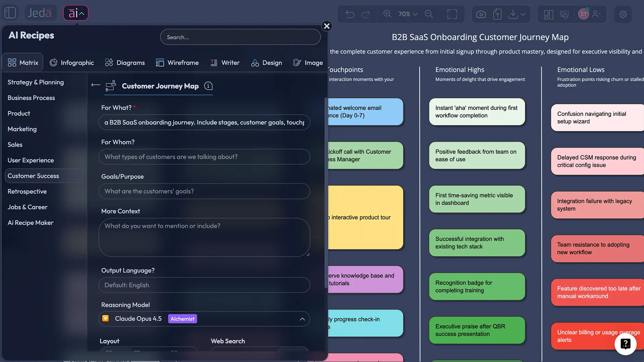
Task: Open board settings with the gear icon
Action: (x=623, y=14)
